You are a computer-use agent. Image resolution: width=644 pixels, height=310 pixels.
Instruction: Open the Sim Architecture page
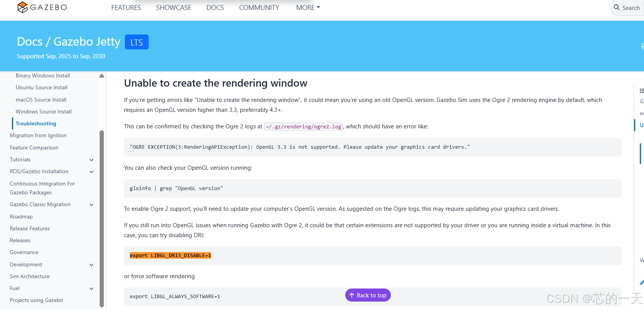tap(30, 276)
